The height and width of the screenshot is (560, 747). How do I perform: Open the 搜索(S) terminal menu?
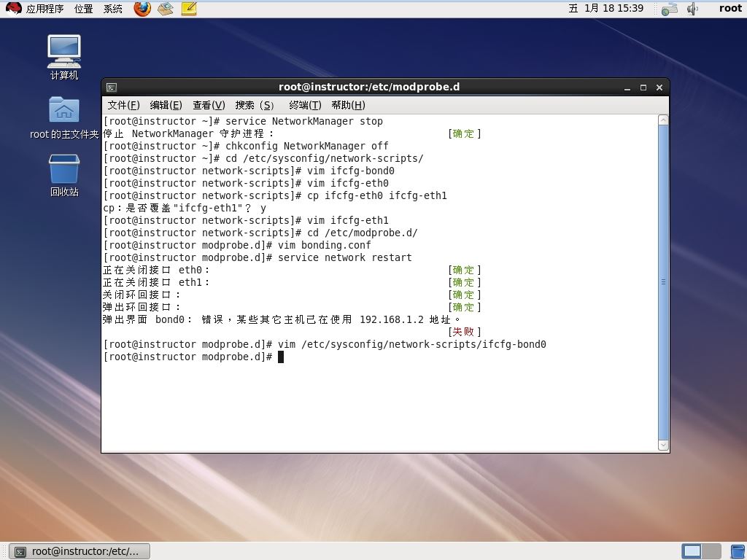[255, 105]
